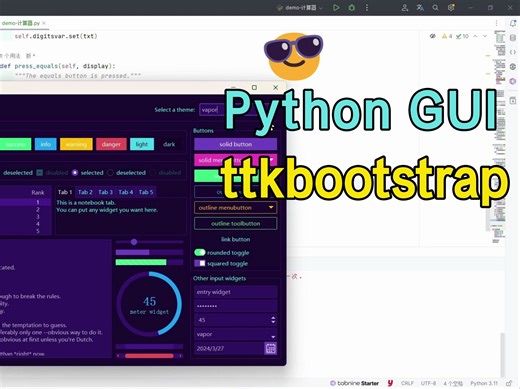Image resolution: width=520 pixels, height=389 pixels.
Task: Open editor tab options vertical dots
Action: (x=496, y=23)
